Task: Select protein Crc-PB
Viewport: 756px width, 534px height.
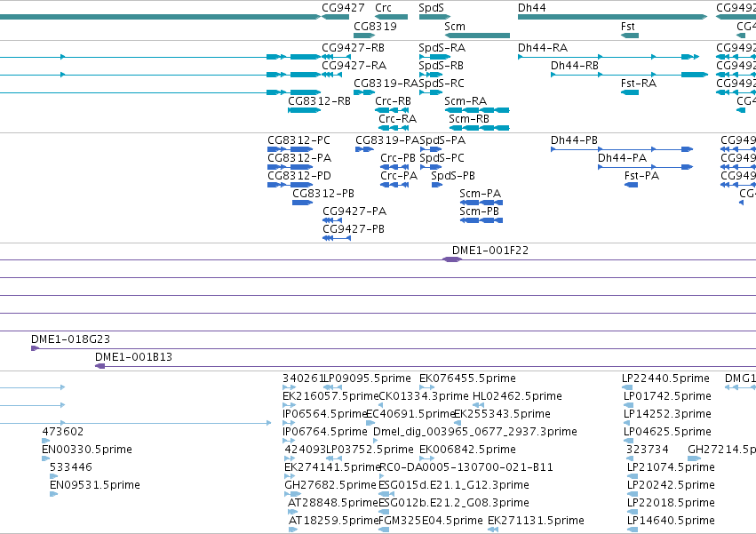Action: pos(394,167)
